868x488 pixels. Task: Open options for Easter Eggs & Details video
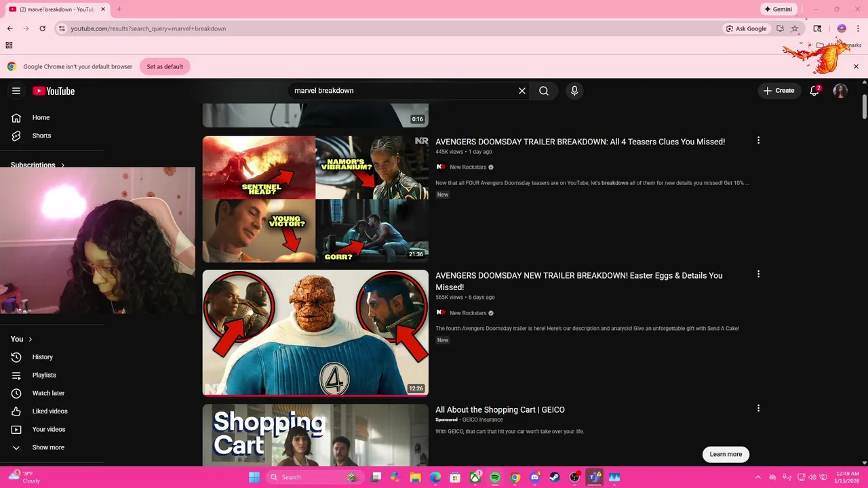click(x=758, y=274)
